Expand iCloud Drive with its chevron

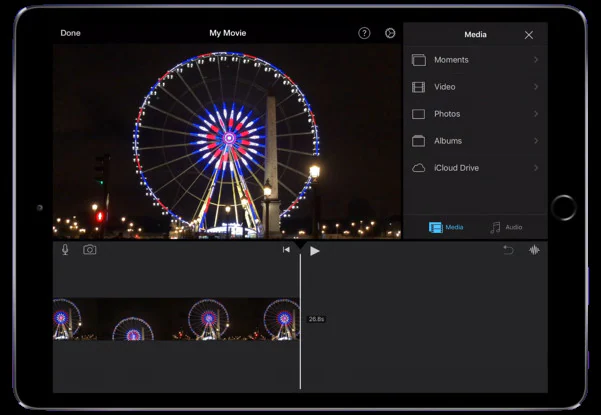(x=536, y=168)
